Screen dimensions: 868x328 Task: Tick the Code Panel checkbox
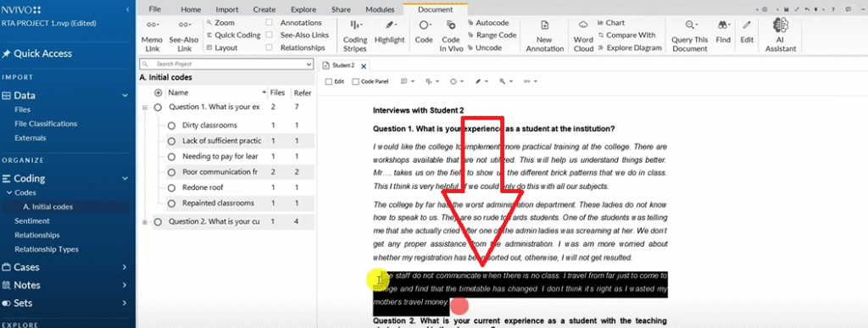[355, 81]
